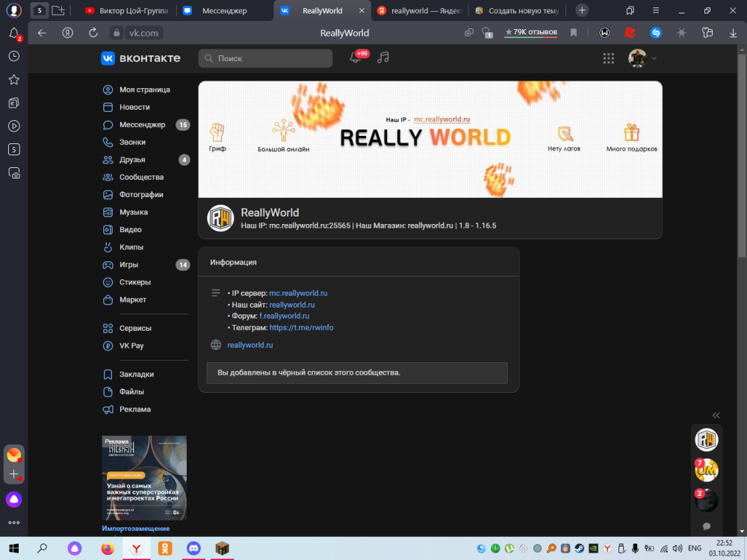Click the Импортозамещение ad title link
The width and height of the screenshot is (747, 560).
pos(136,529)
